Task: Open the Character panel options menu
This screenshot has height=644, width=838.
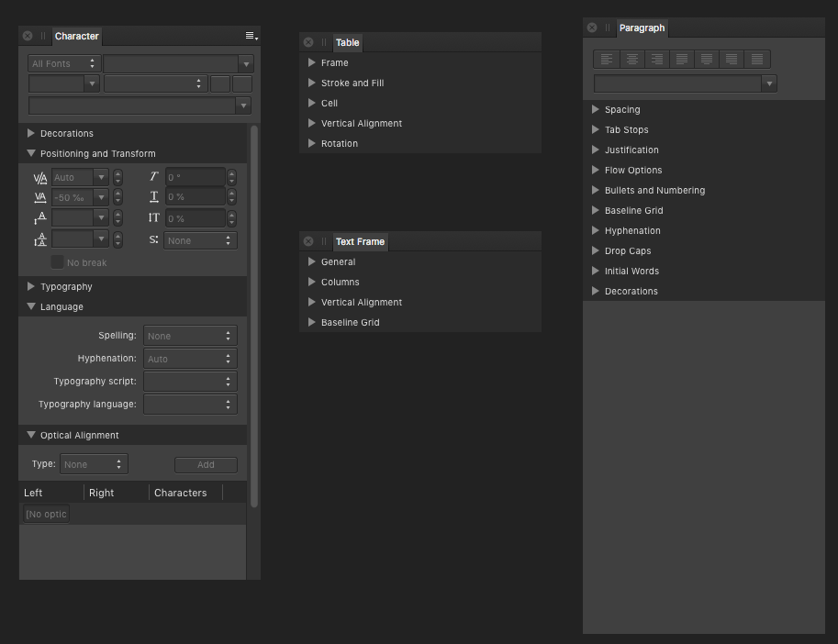Action: (x=251, y=34)
